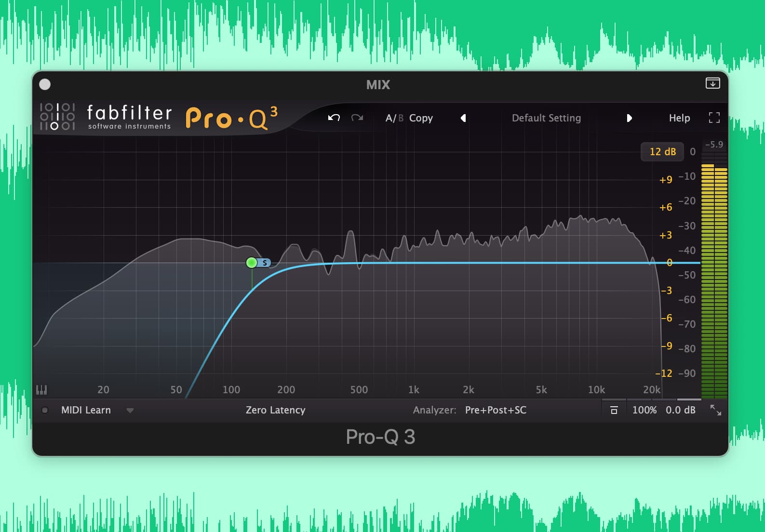Screen dimensions: 765x532
Task: Toggle A/B state comparison
Action: click(394, 118)
